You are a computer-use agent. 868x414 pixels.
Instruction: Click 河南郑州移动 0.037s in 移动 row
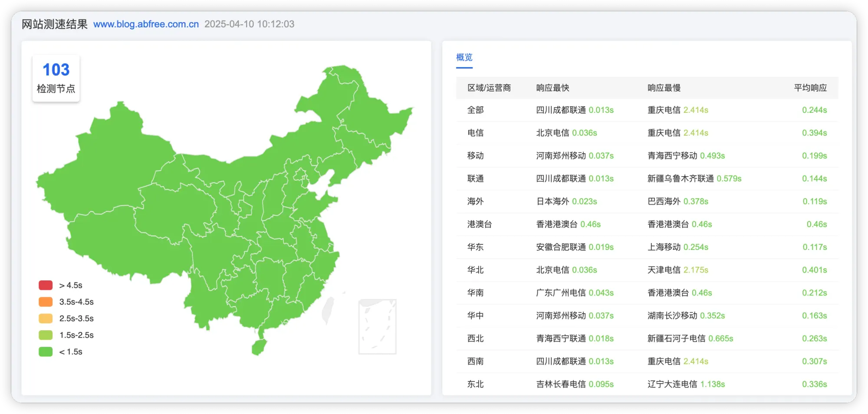click(x=575, y=155)
